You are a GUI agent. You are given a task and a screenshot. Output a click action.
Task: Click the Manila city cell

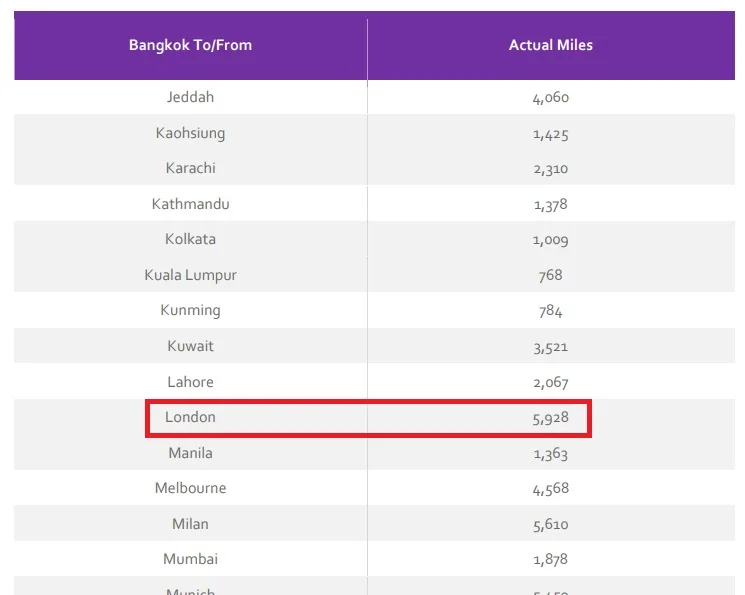(x=191, y=453)
